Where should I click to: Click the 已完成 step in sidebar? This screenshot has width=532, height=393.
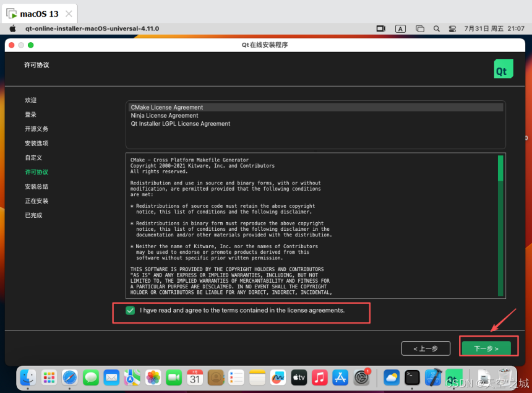[33, 215]
